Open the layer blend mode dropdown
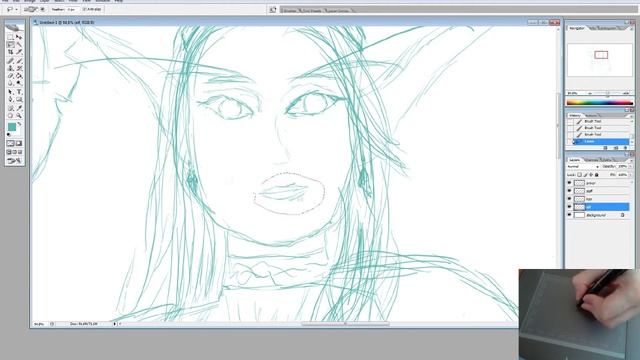This screenshot has width=640, height=360. (583, 167)
